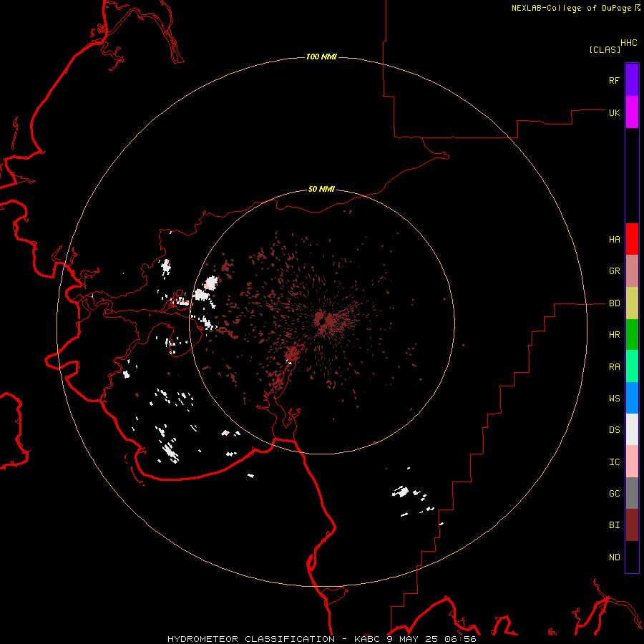Click the DS white legend swatch
Image resolution: width=644 pixels, height=644 pixels.
[632, 429]
